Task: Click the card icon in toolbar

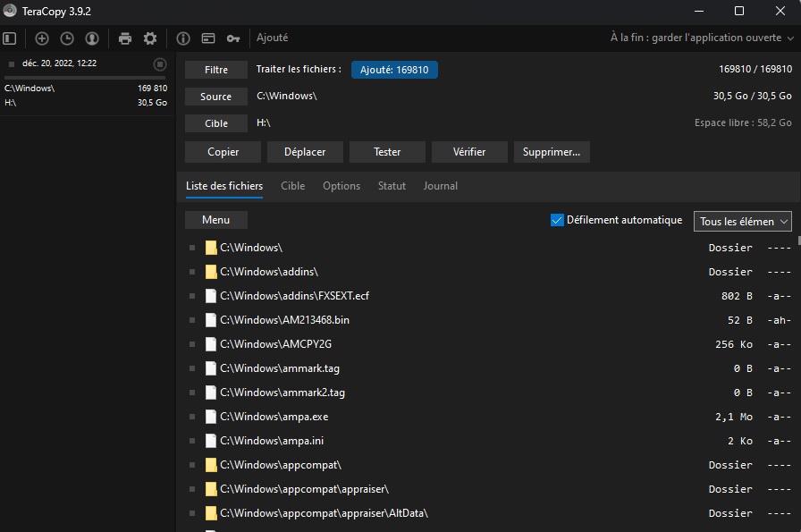Action: [x=208, y=38]
